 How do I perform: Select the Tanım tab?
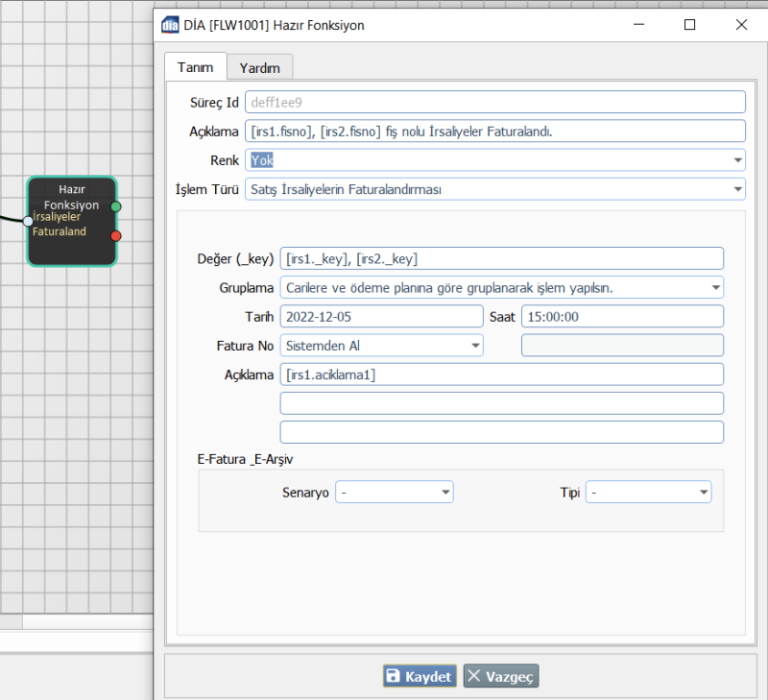196,67
